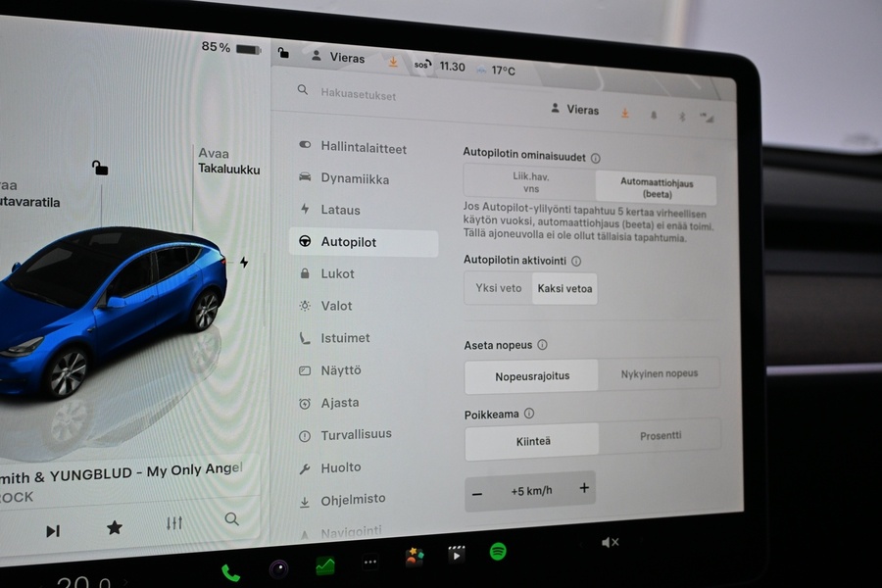The image size is (882, 588).
Task: Tap Avaa Takaluukku to open the trunk
Action: click(226, 160)
